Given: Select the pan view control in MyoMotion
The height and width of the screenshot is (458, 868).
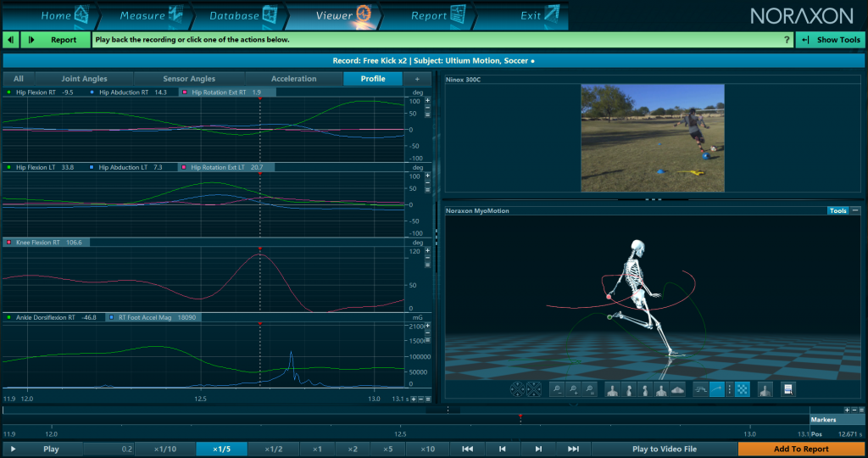Looking at the screenshot, I should (534, 389).
